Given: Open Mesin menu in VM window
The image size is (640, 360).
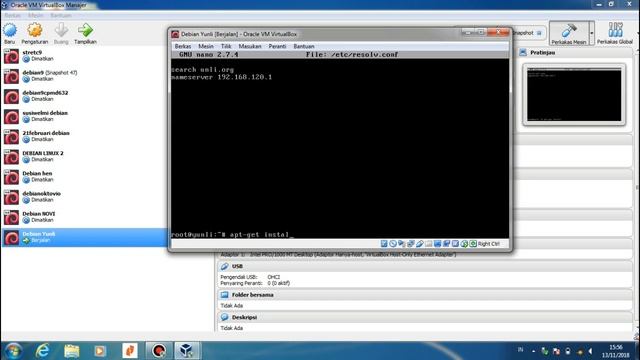Looking at the screenshot, I should (x=206, y=46).
